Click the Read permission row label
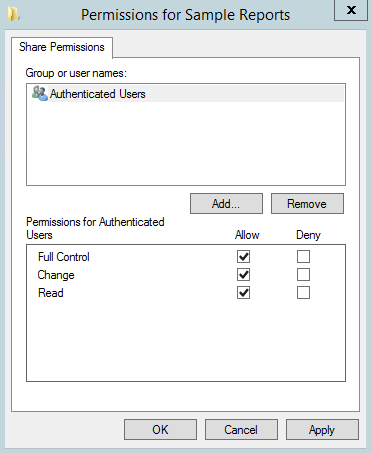 pos(51,293)
